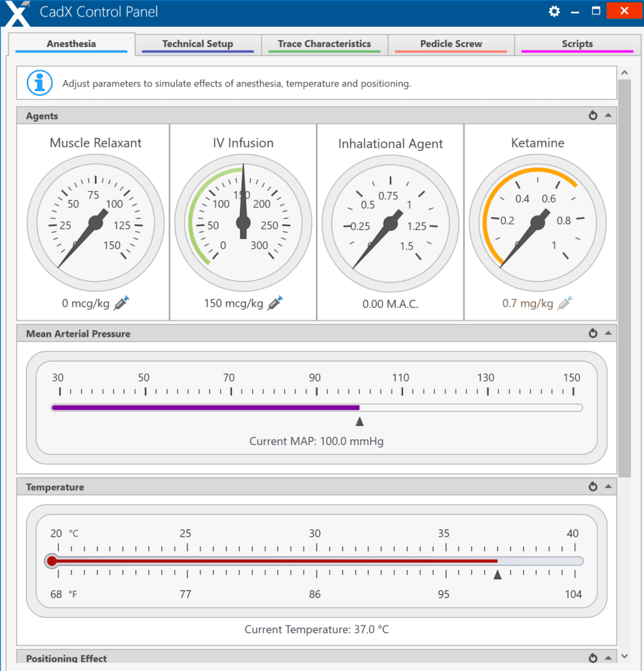The image size is (644, 671).
Task: Collapse the Mean Arterial Pressure panel
Action: tap(608, 333)
